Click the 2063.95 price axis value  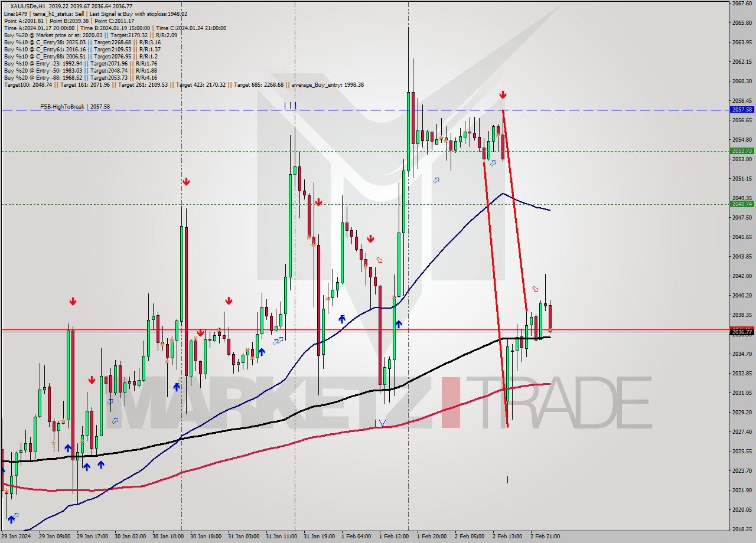click(x=741, y=42)
